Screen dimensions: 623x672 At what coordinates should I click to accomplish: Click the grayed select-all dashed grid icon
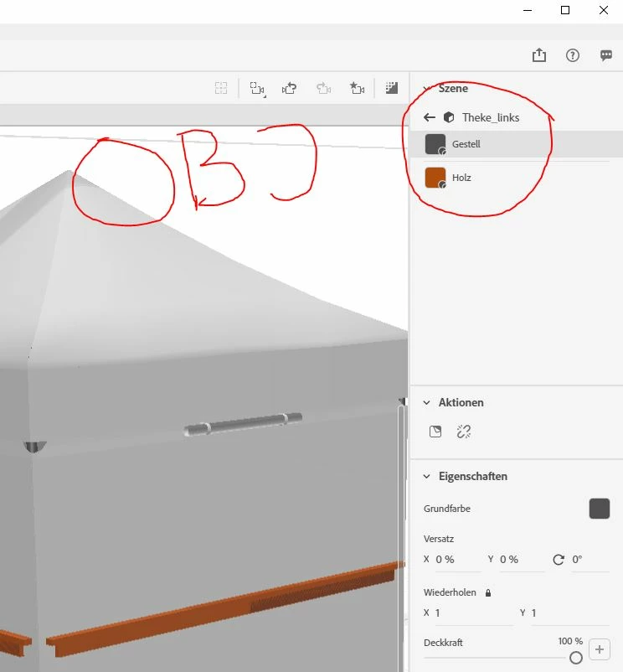(x=221, y=88)
